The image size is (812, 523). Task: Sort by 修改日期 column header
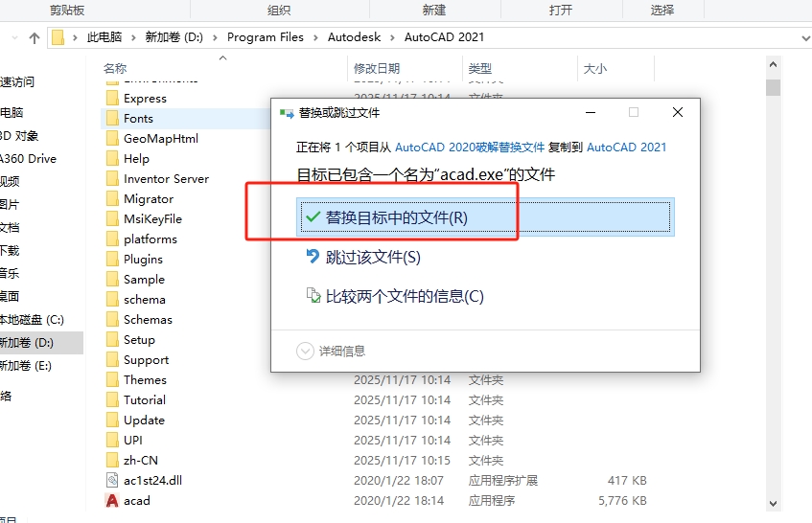click(377, 68)
